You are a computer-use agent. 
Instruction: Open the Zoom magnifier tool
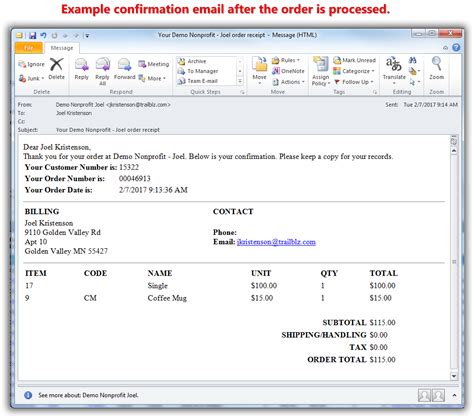[436, 69]
